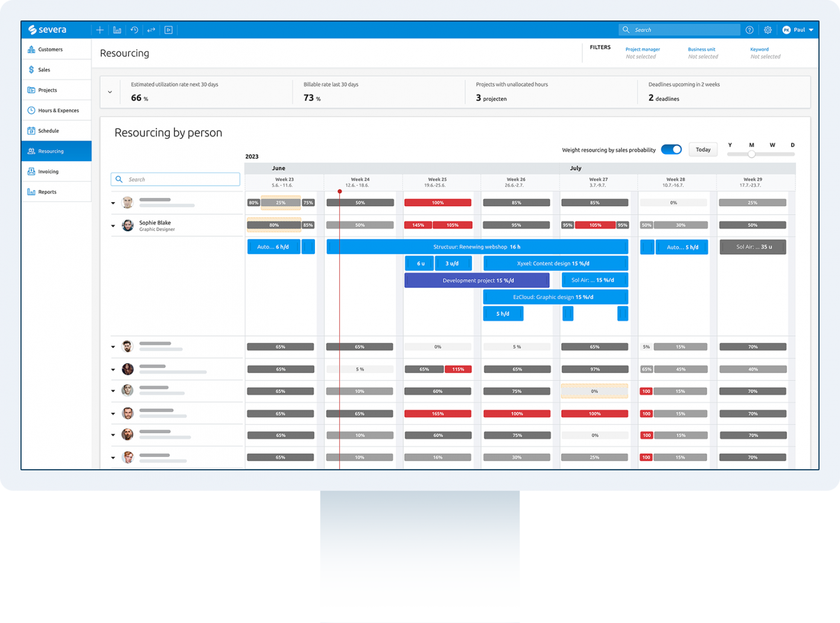Screen dimensions: 840x623
Task: Open the Structuur: Renewing webshop 16 h bar
Action: pyautogui.click(x=477, y=247)
